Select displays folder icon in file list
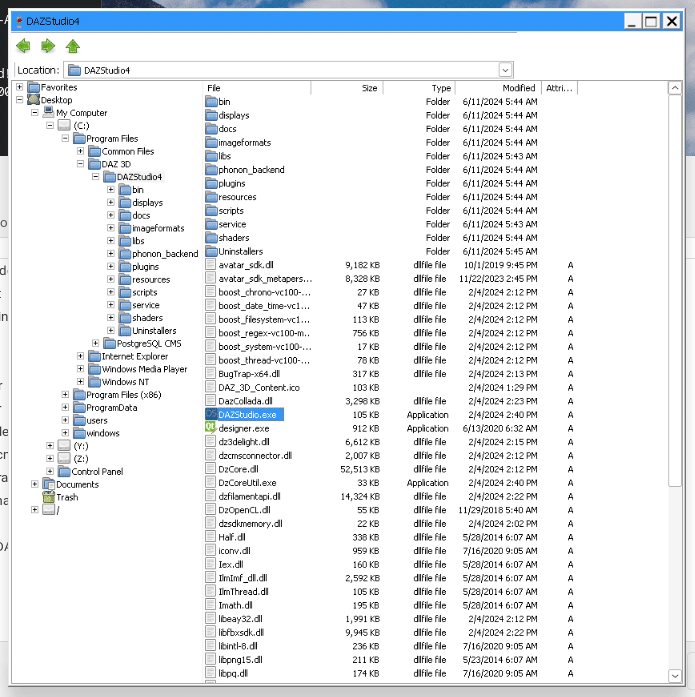The height and width of the screenshot is (697, 695). pyautogui.click(x=212, y=115)
